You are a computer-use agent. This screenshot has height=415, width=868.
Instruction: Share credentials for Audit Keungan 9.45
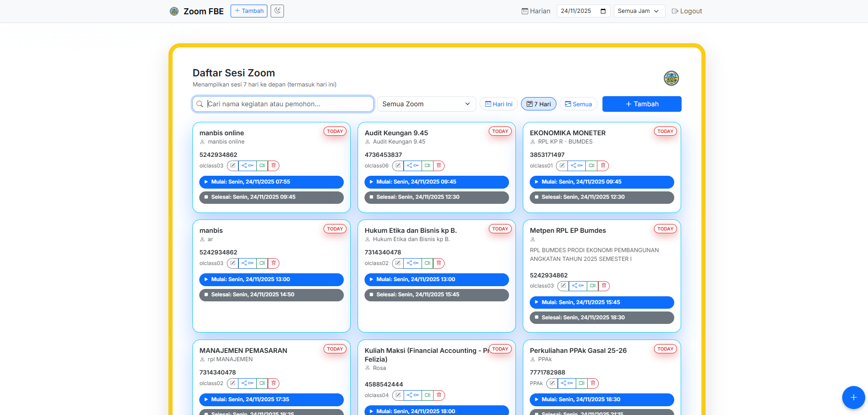[412, 166]
